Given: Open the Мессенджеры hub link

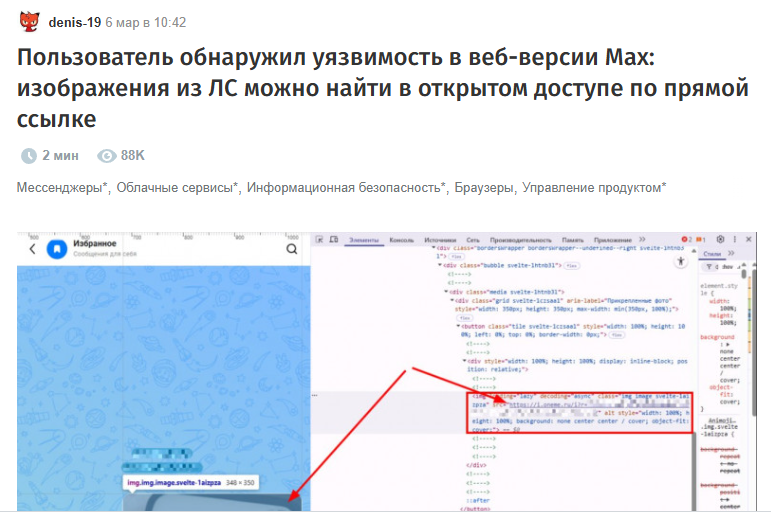Looking at the screenshot, I should [x=62, y=188].
